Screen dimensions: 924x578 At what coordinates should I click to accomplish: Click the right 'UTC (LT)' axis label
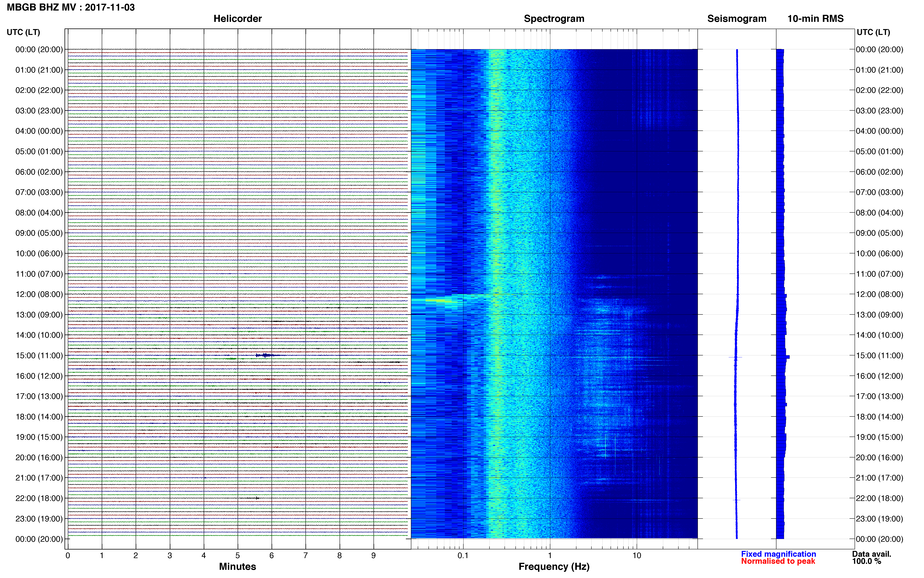(x=873, y=32)
